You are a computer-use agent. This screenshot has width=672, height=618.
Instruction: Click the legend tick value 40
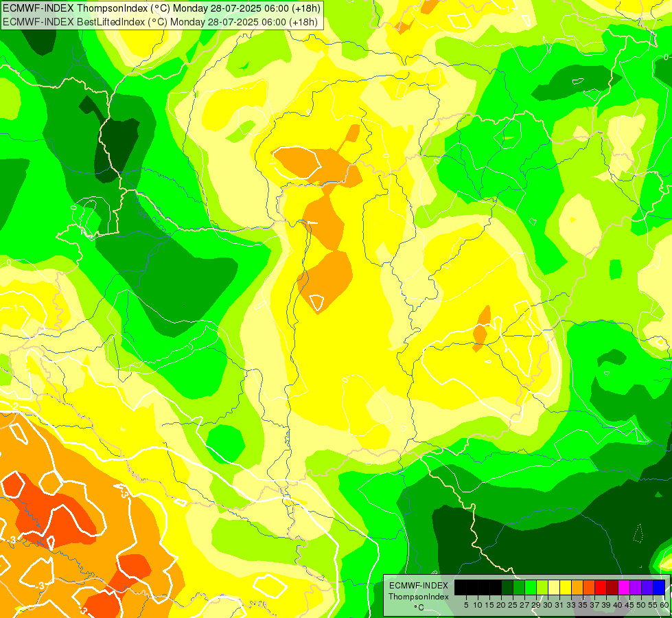pyautogui.click(x=618, y=605)
